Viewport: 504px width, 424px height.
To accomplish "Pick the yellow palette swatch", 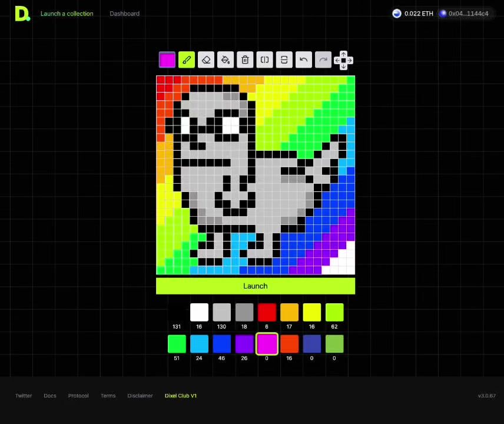I will pyautogui.click(x=312, y=312).
